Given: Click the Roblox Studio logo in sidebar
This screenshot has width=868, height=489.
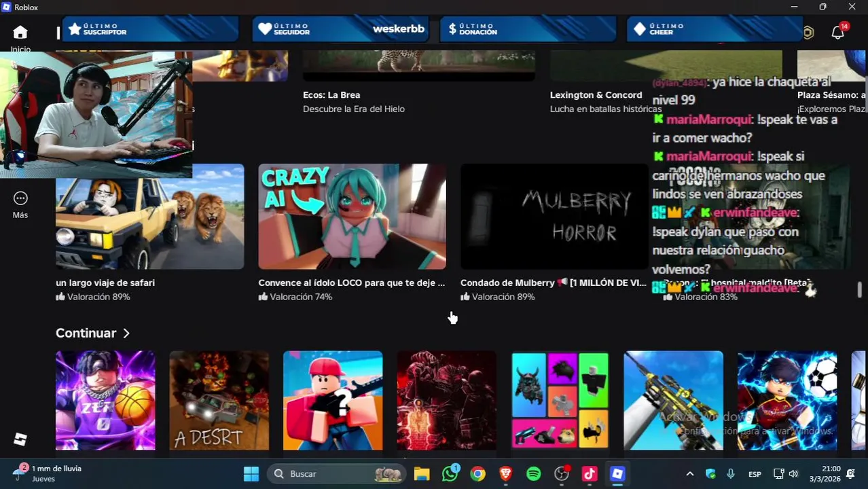Looking at the screenshot, I should point(20,439).
